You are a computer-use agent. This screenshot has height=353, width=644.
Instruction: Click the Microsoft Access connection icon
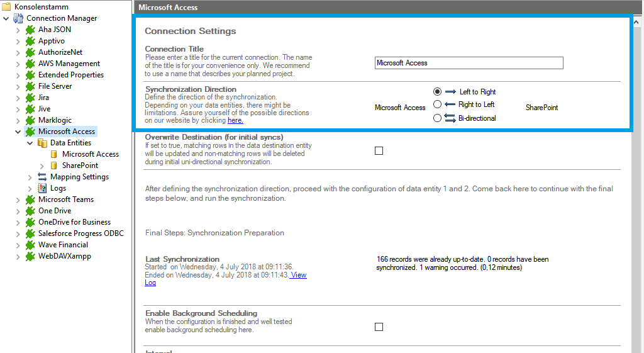tap(30, 131)
